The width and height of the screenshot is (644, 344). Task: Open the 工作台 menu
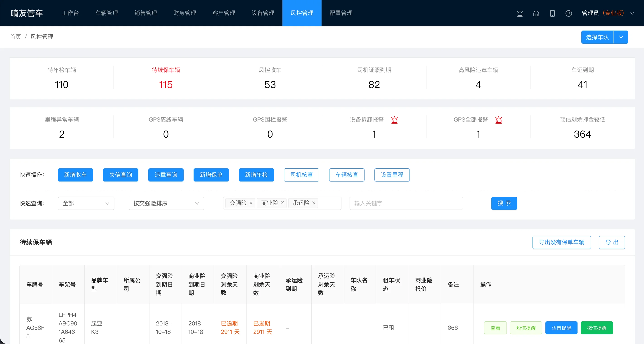tap(70, 13)
